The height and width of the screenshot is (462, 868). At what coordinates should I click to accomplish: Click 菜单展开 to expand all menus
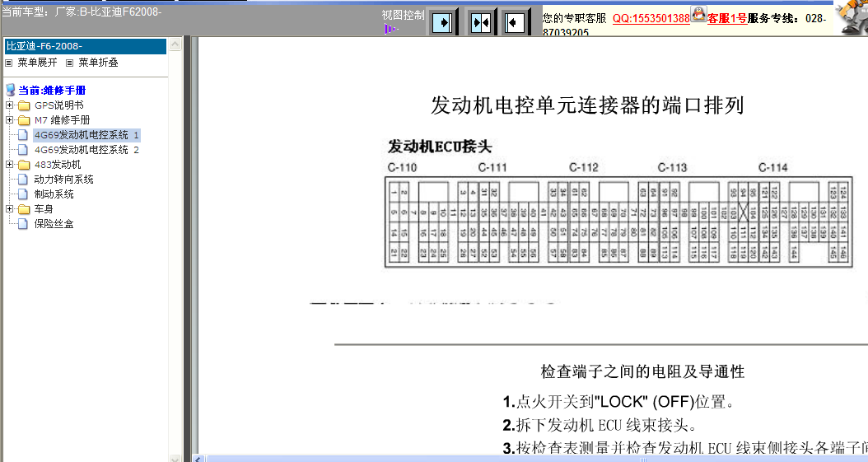point(37,63)
